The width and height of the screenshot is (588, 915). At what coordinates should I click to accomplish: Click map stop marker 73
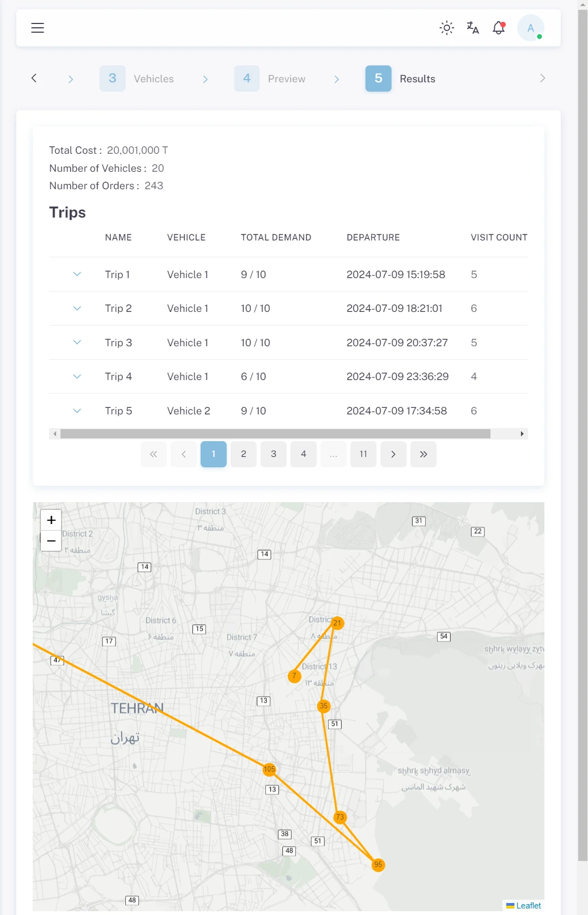pyautogui.click(x=340, y=817)
